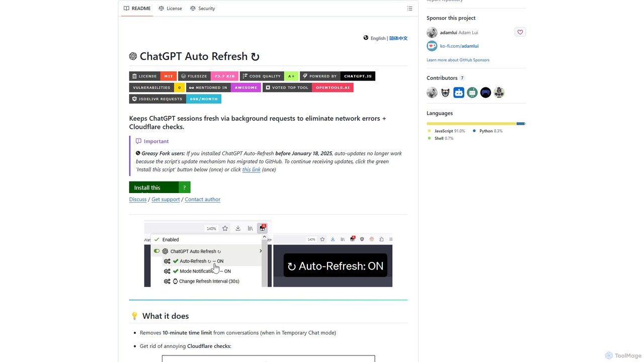Click the question mark next to Install

tap(185, 187)
